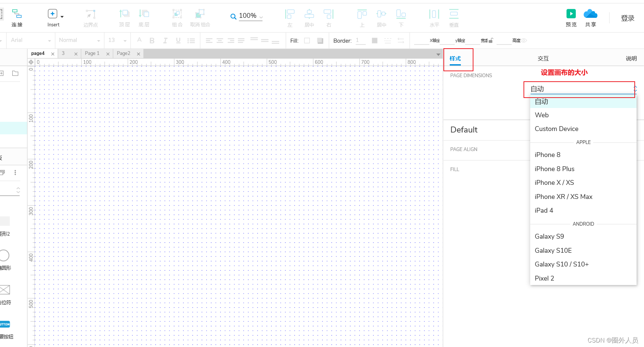Distribute horizontally with 水平 icon
This screenshot has width=644, height=347.
point(434,14)
